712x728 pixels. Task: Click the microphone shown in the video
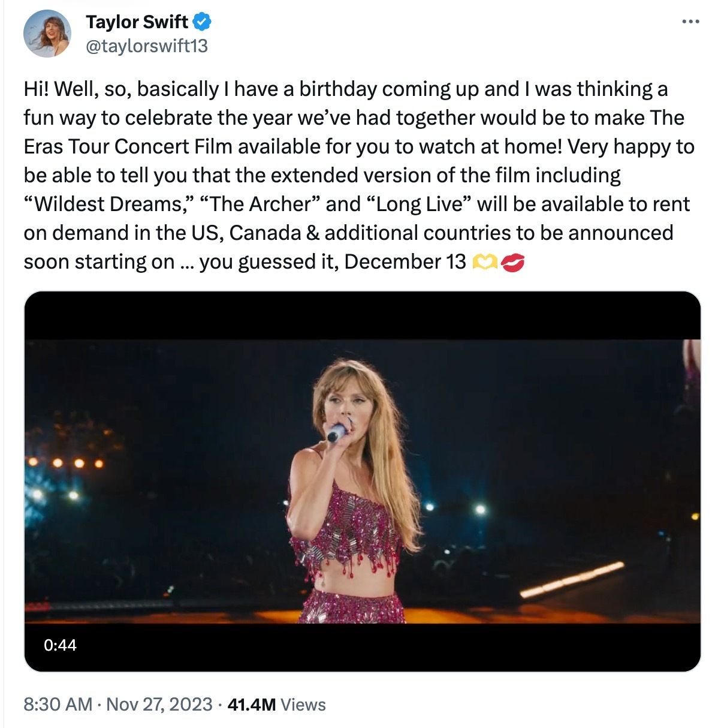(x=337, y=431)
